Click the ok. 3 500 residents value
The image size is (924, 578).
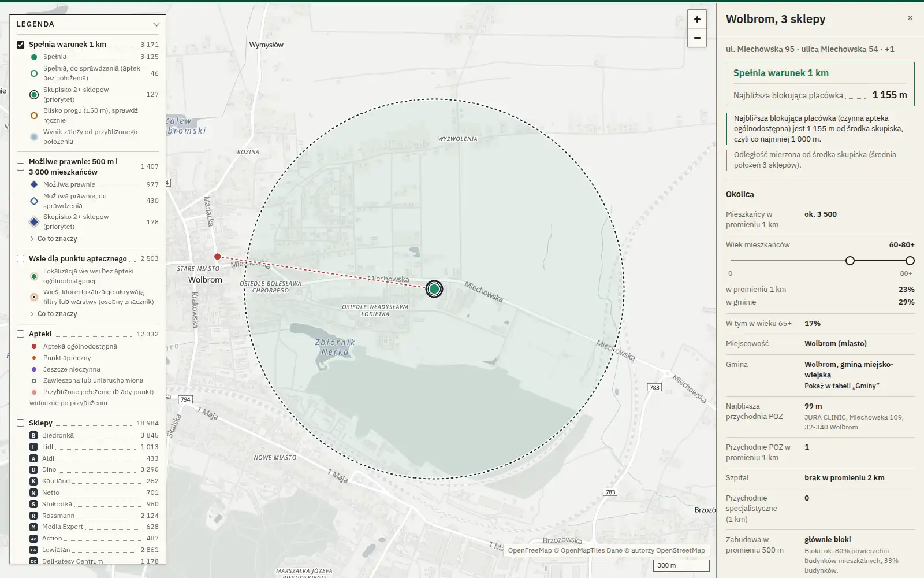pyautogui.click(x=821, y=214)
